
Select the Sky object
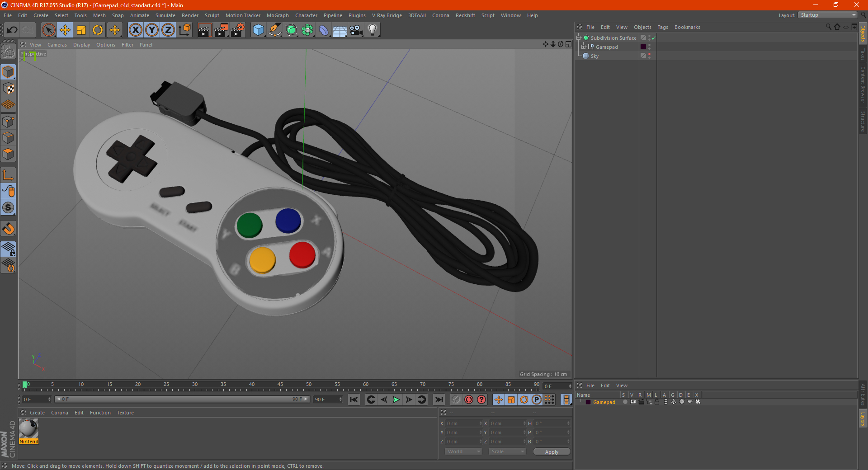594,56
